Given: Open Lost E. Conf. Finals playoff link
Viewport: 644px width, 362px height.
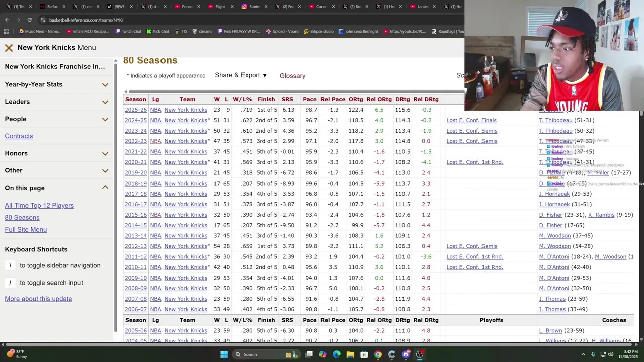Looking at the screenshot, I should point(471,120).
